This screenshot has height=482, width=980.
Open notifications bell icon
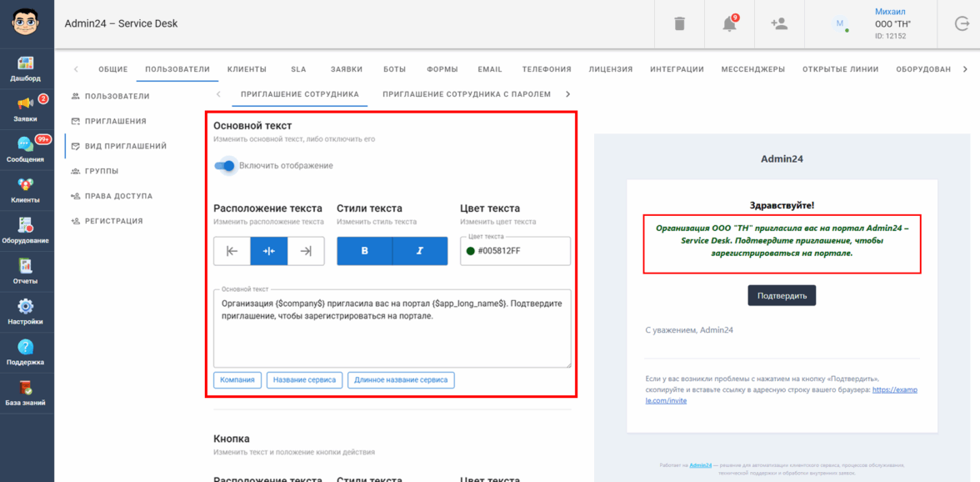(x=729, y=24)
